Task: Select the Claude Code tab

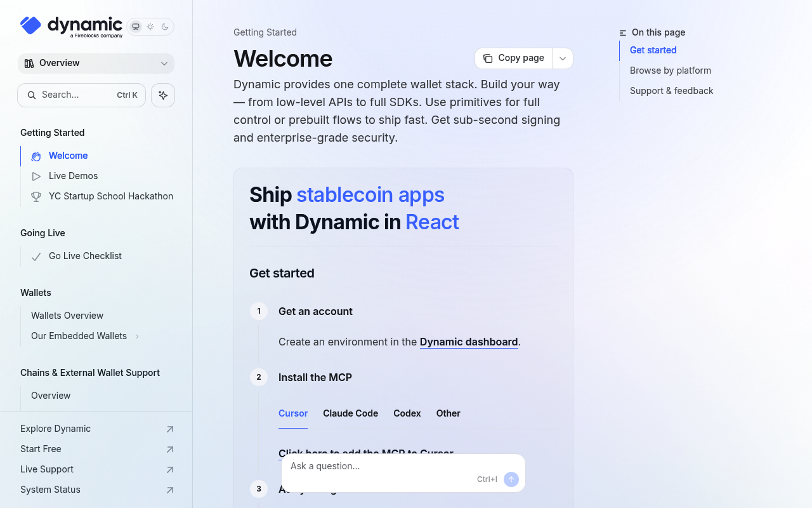Action: coord(350,413)
